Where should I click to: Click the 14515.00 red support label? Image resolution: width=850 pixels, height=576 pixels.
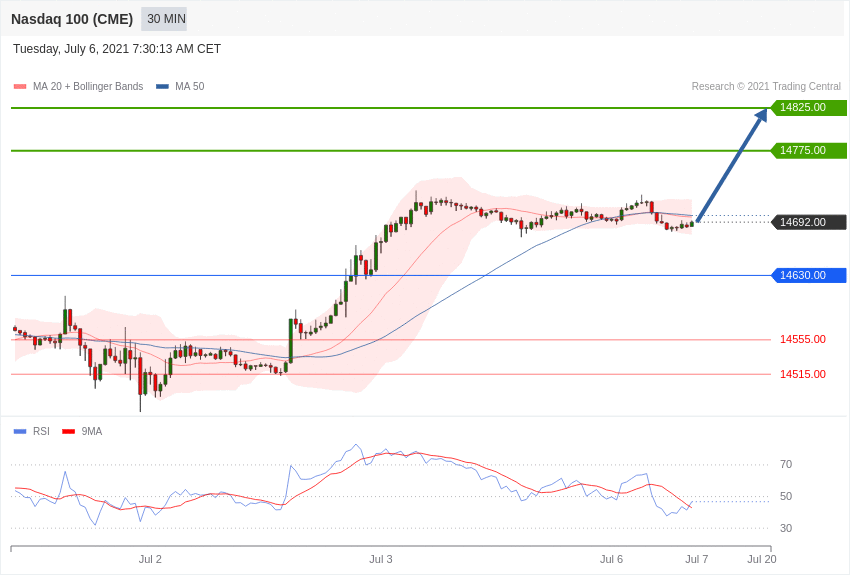tap(803, 374)
